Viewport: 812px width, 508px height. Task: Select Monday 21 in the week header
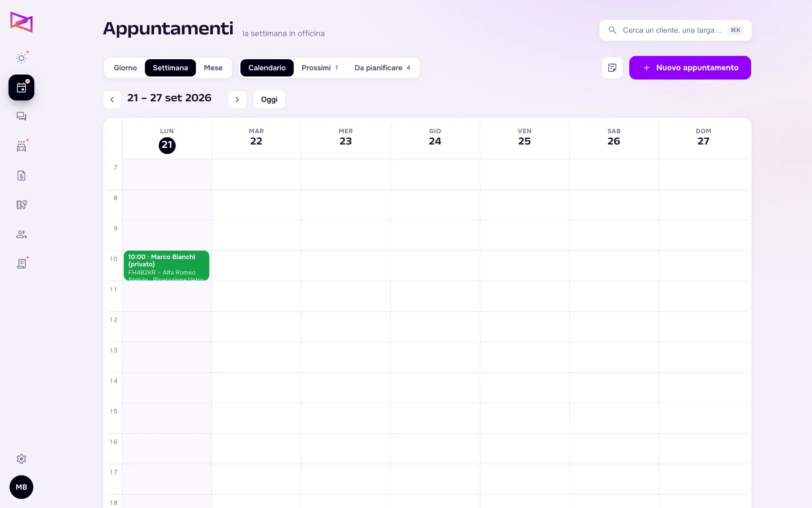[x=167, y=140]
